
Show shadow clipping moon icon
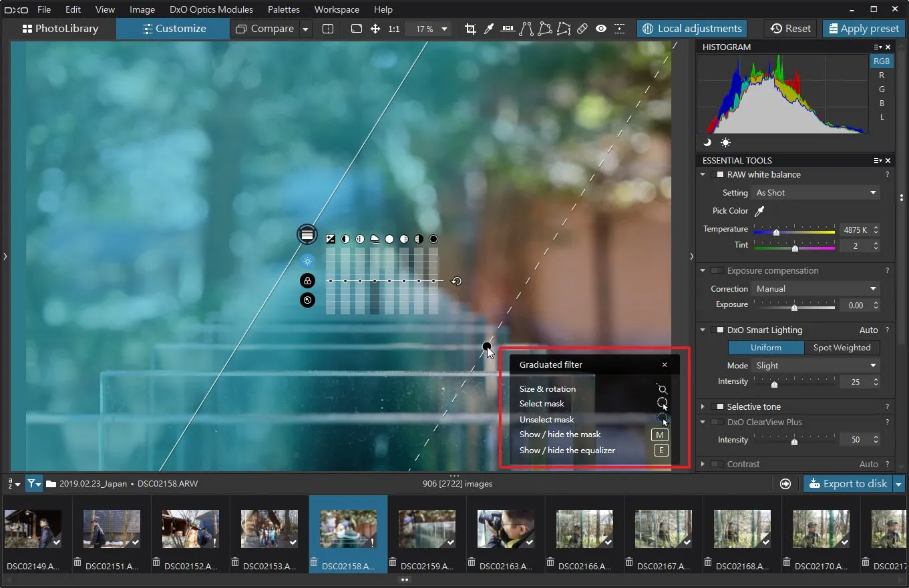pos(707,142)
